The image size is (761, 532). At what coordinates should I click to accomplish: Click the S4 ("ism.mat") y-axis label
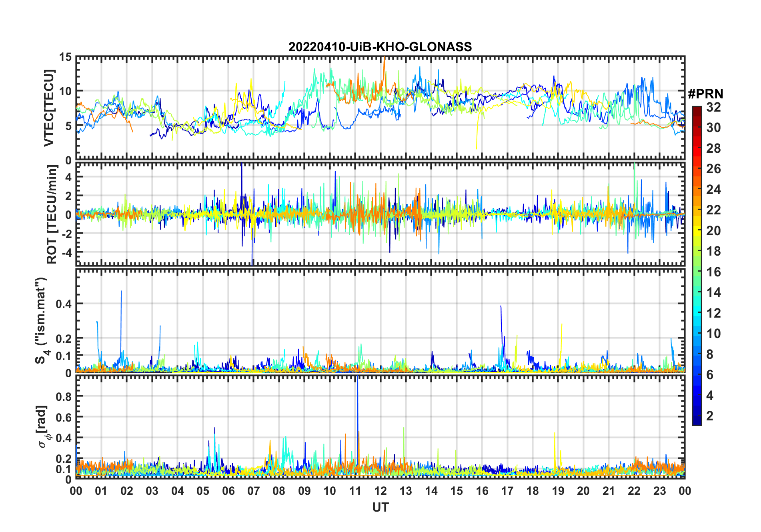point(41,321)
